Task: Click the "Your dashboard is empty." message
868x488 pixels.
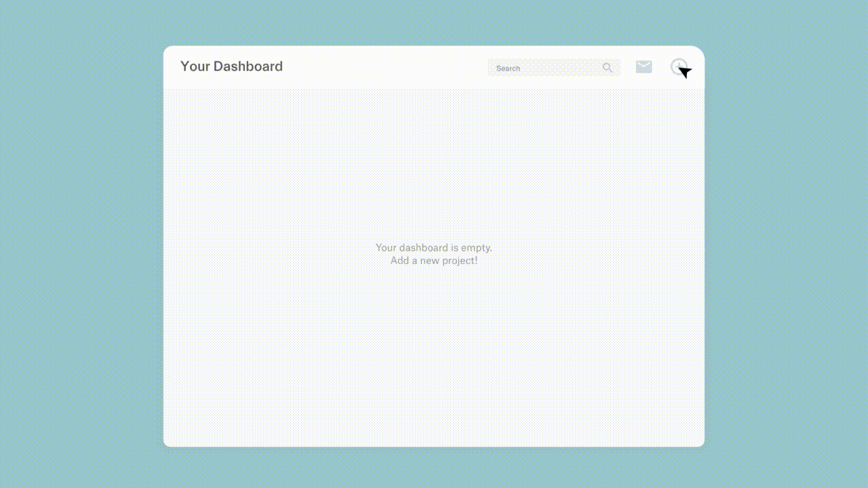Action: point(434,247)
